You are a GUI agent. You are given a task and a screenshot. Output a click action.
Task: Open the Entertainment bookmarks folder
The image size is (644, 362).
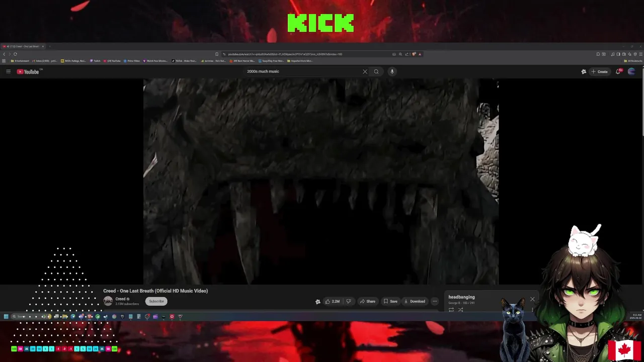[x=20, y=61]
